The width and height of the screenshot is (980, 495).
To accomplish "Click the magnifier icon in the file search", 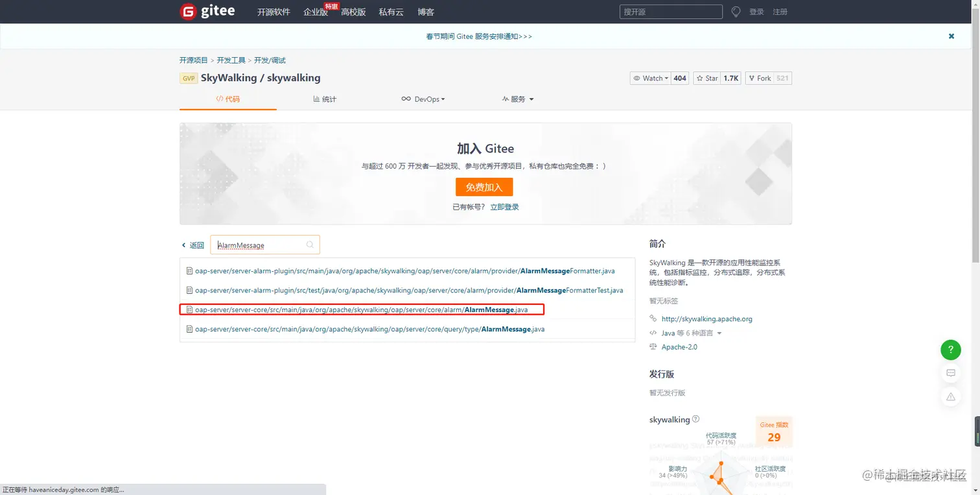I will click(x=310, y=245).
